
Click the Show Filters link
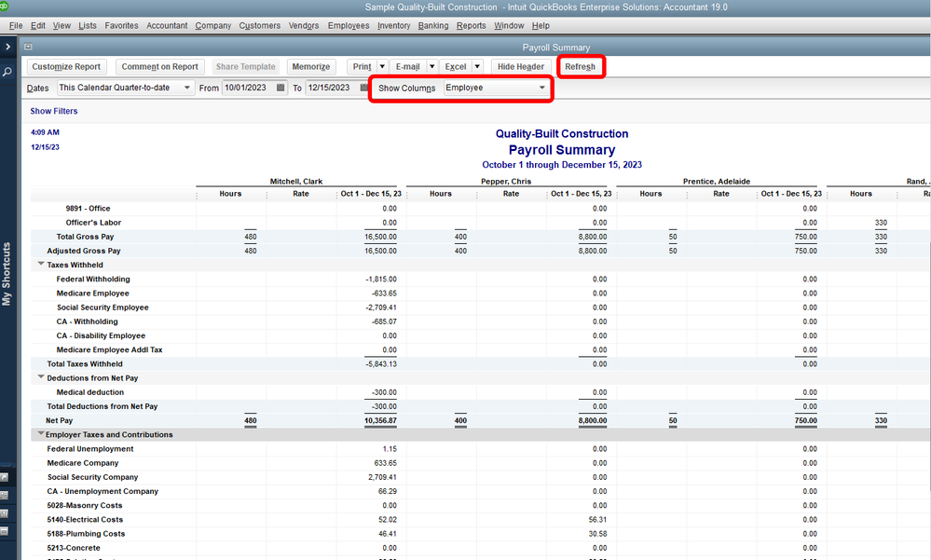[54, 111]
